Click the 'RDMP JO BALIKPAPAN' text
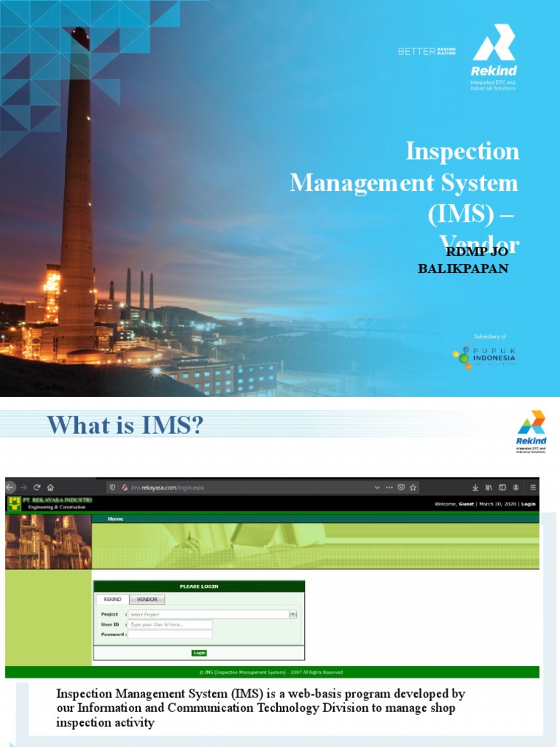Screen dimensions: 560x747 (x=463, y=260)
